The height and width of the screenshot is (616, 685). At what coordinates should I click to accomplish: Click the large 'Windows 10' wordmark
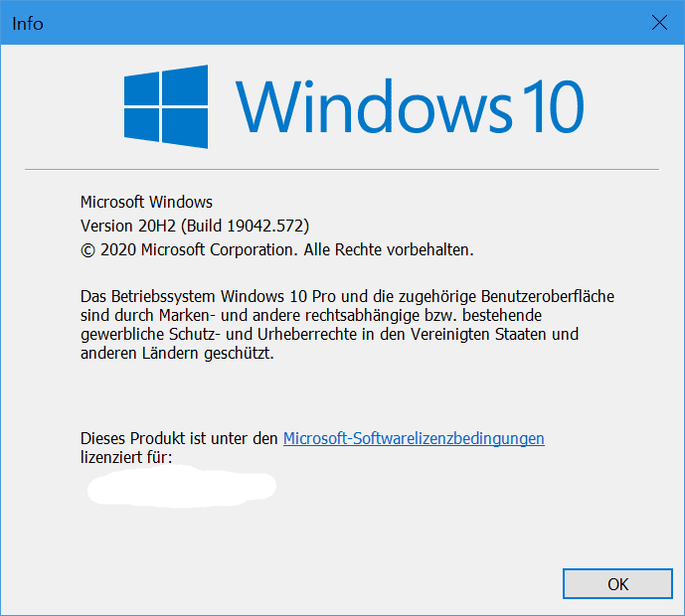(410, 106)
